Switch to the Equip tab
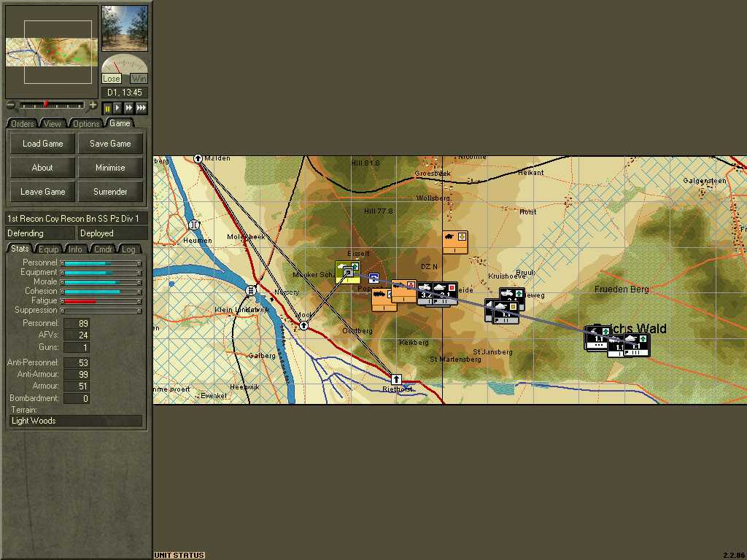 click(49, 249)
